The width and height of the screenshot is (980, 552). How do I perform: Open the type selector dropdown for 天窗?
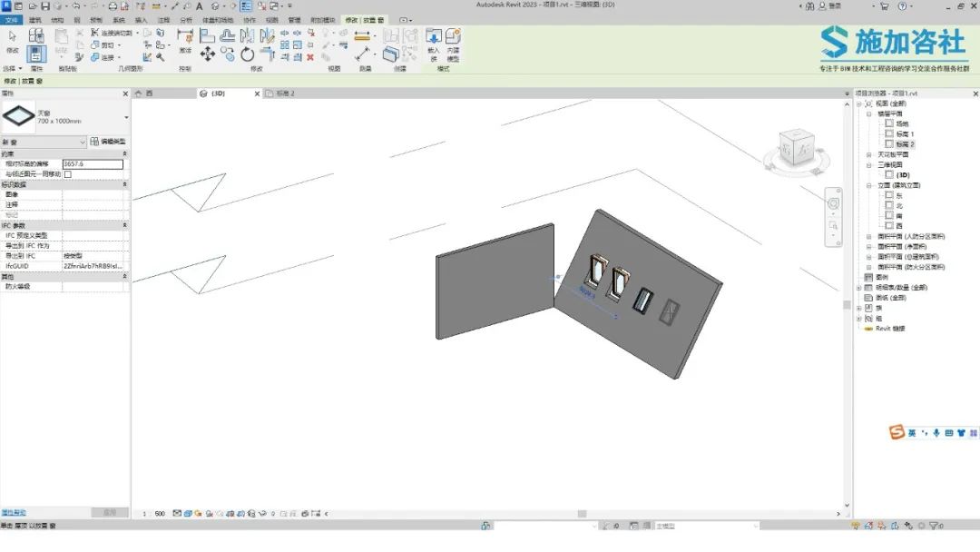pyautogui.click(x=126, y=117)
